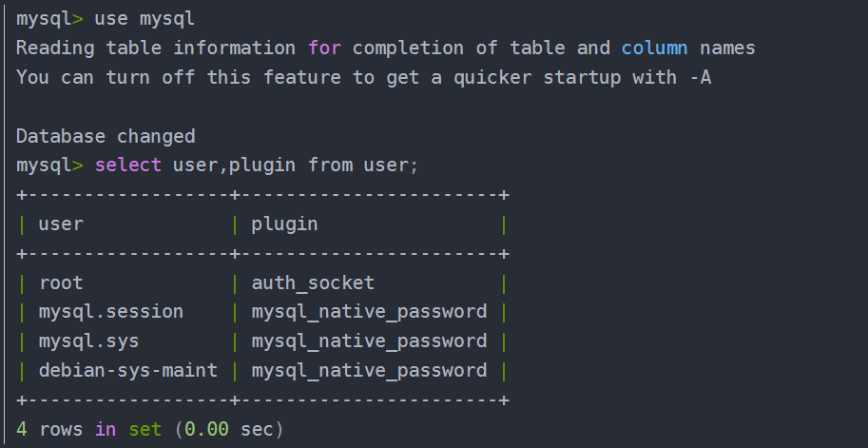This screenshot has height=448, width=868.
Task: Click 'from user;' in the query
Action: [x=362, y=165]
